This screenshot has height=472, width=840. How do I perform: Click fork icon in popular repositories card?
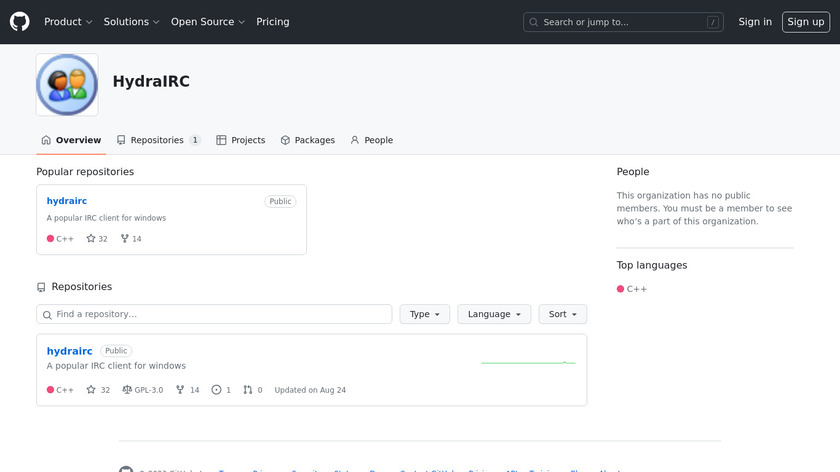click(125, 239)
